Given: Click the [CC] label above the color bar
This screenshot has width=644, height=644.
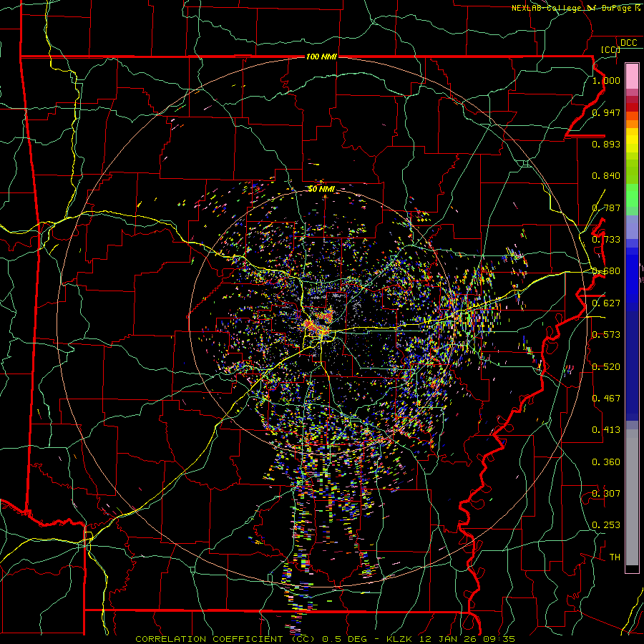Looking at the screenshot, I should pos(610,49).
